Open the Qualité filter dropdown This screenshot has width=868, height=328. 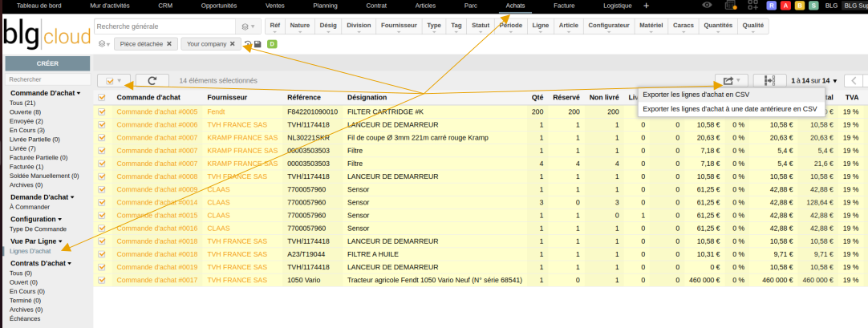click(x=752, y=27)
